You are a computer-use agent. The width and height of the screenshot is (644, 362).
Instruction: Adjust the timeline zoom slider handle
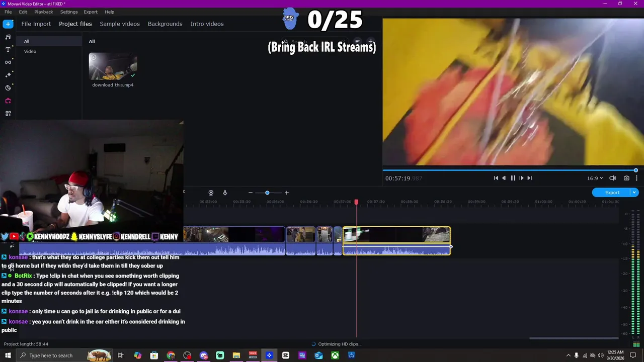[267, 193]
